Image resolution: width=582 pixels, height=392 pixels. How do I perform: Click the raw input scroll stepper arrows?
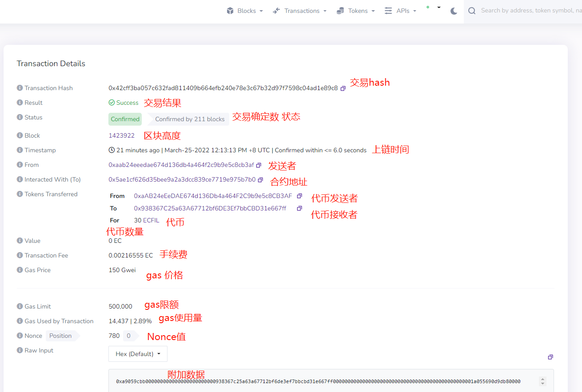point(542,381)
